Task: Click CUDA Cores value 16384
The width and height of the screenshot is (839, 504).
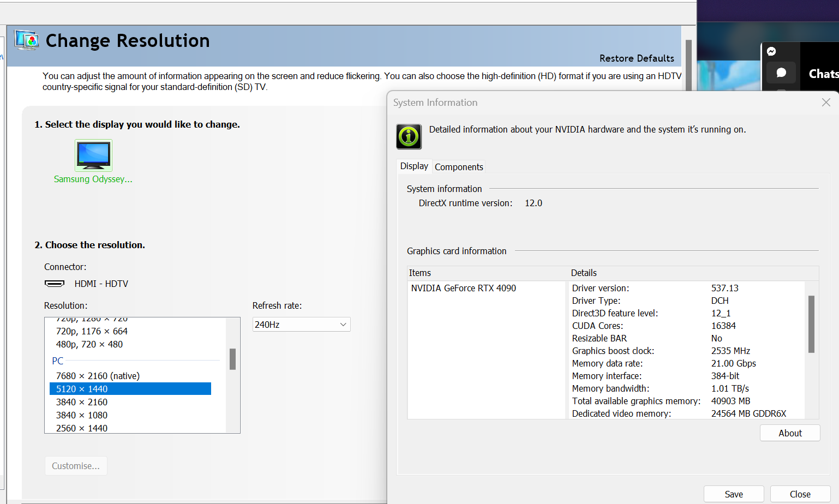Action: click(x=723, y=326)
